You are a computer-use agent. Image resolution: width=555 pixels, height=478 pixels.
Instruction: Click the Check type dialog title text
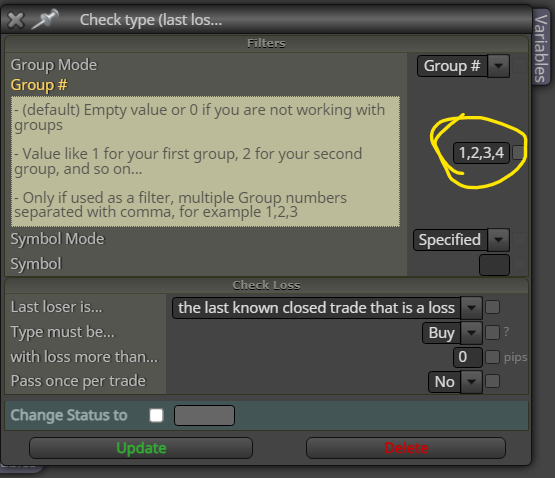151,20
